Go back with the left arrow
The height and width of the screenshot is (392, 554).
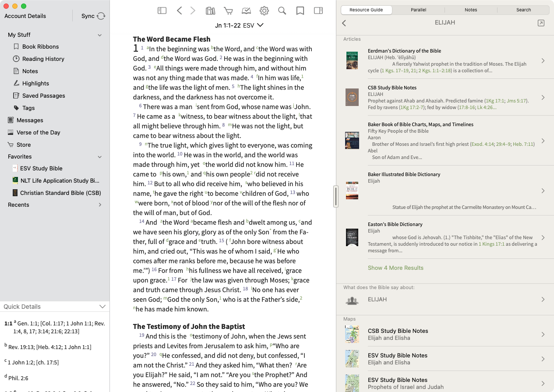(x=179, y=11)
